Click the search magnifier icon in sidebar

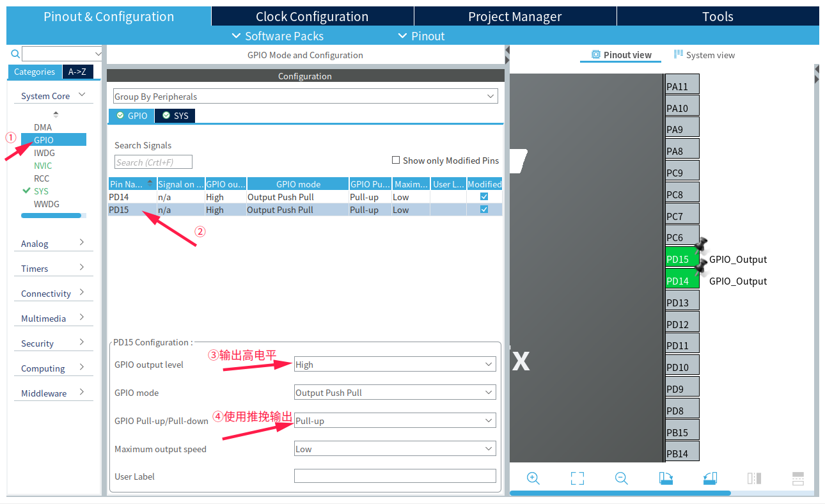15,54
